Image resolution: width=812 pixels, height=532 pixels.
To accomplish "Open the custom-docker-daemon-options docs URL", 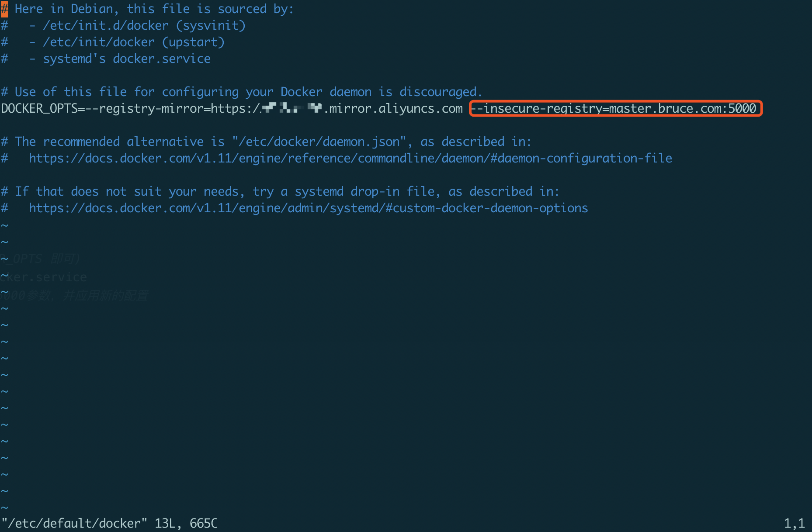I will [x=308, y=208].
